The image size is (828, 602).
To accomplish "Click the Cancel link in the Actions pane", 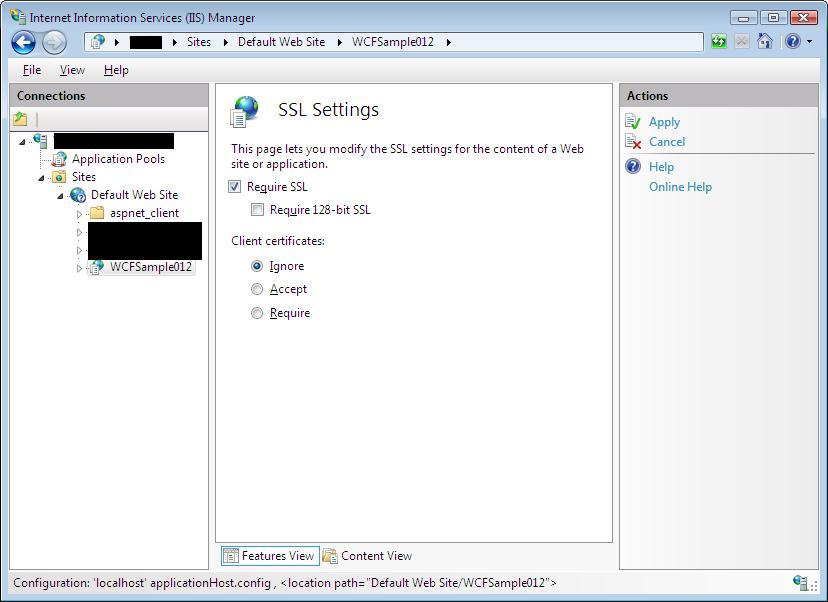I will pyautogui.click(x=667, y=142).
